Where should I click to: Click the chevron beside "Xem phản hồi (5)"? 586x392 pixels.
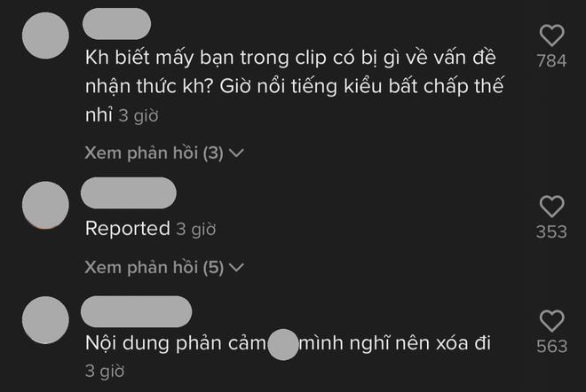(x=236, y=268)
